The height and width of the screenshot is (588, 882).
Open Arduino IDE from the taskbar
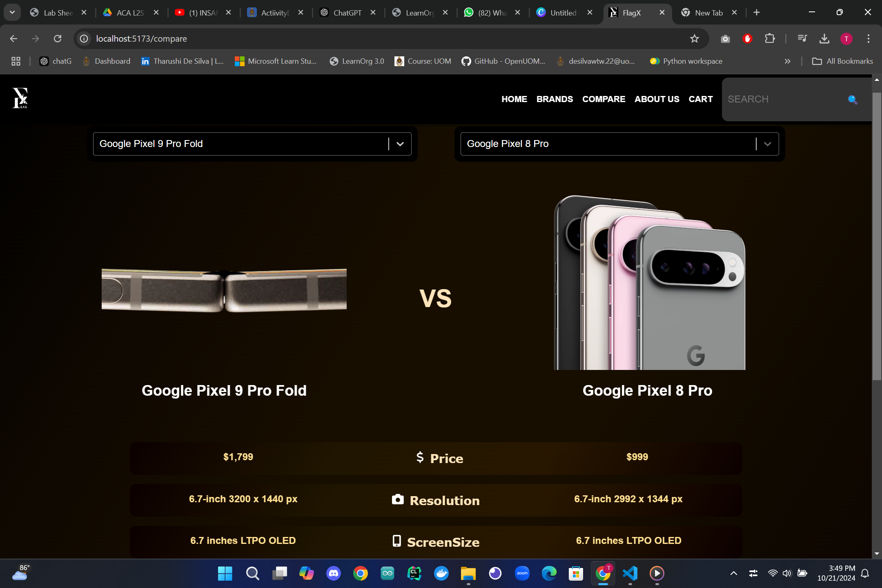[387, 573]
